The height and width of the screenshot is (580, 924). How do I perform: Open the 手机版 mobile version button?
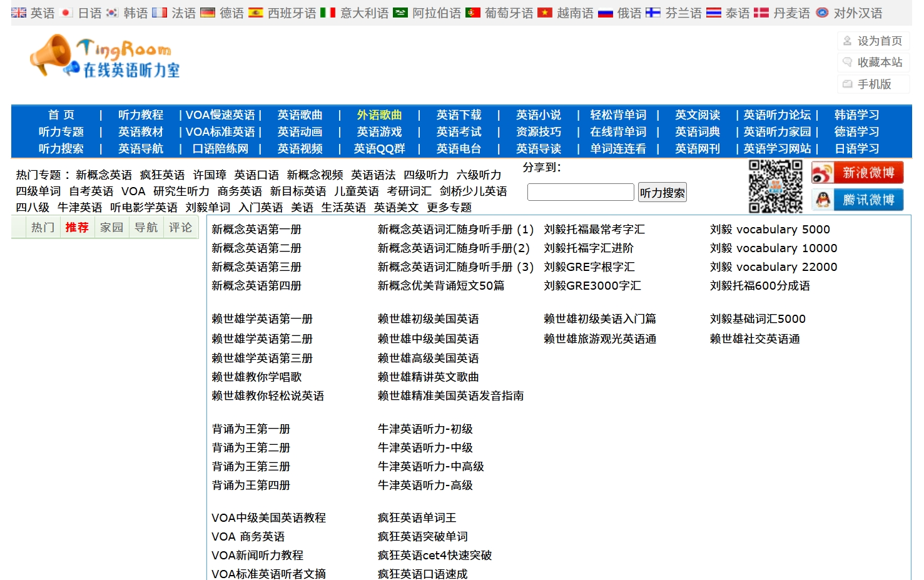coord(873,84)
